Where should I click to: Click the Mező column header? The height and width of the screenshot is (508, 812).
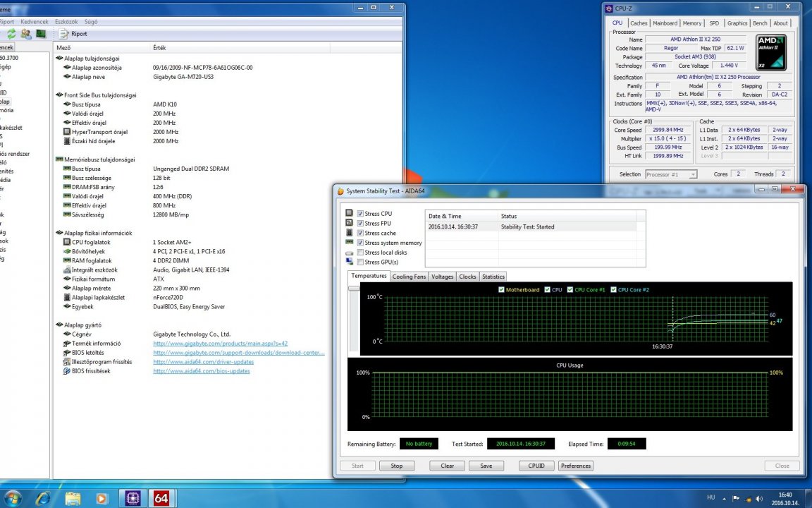click(x=102, y=48)
